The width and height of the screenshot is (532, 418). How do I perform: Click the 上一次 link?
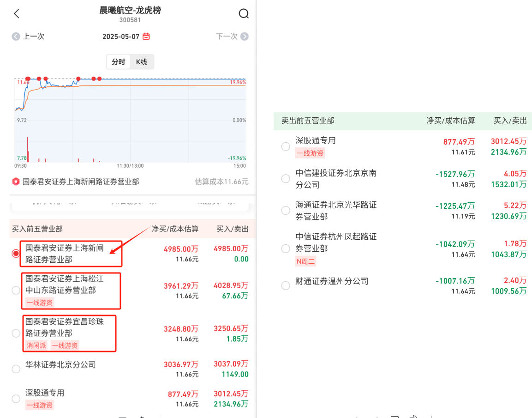coord(33,36)
